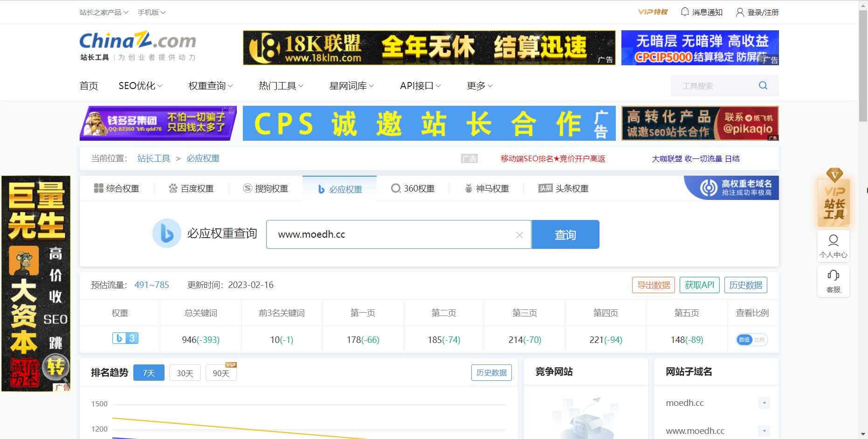This screenshot has height=439, width=868.
Task: Click 历史数据 button near update time
Action: click(746, 285)
